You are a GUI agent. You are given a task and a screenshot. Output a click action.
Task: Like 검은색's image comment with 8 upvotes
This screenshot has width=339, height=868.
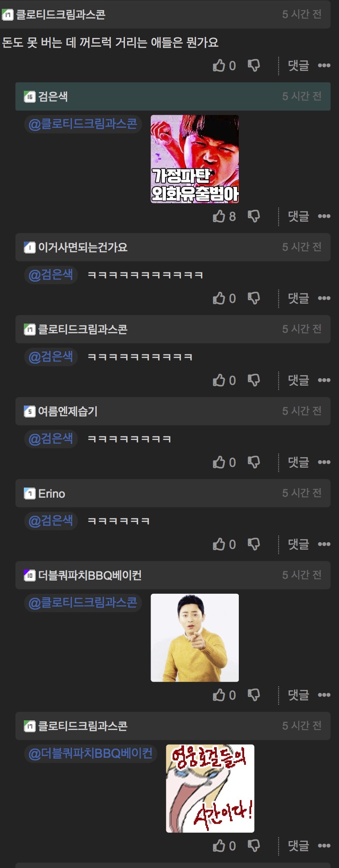[x=219, y=216]
